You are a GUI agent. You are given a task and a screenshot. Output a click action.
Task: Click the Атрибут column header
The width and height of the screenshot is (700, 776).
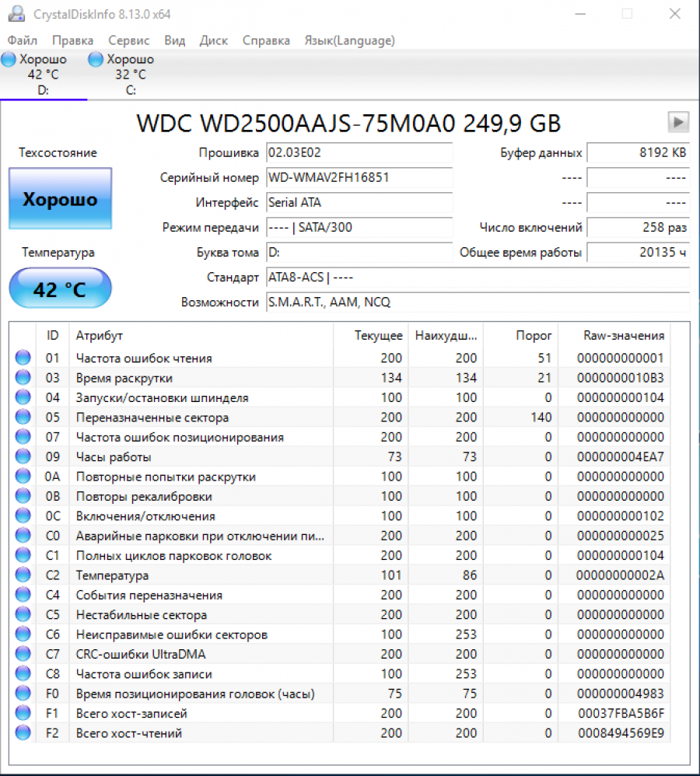point(201,336)
